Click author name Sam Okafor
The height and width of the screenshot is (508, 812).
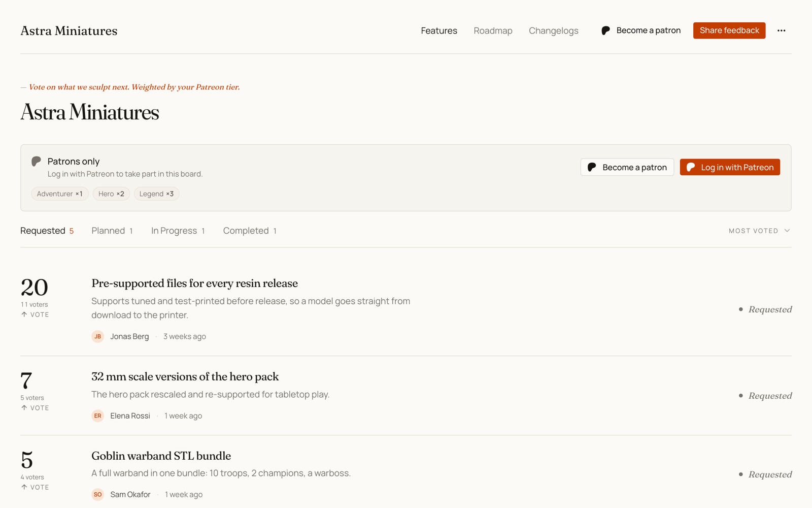130,494
